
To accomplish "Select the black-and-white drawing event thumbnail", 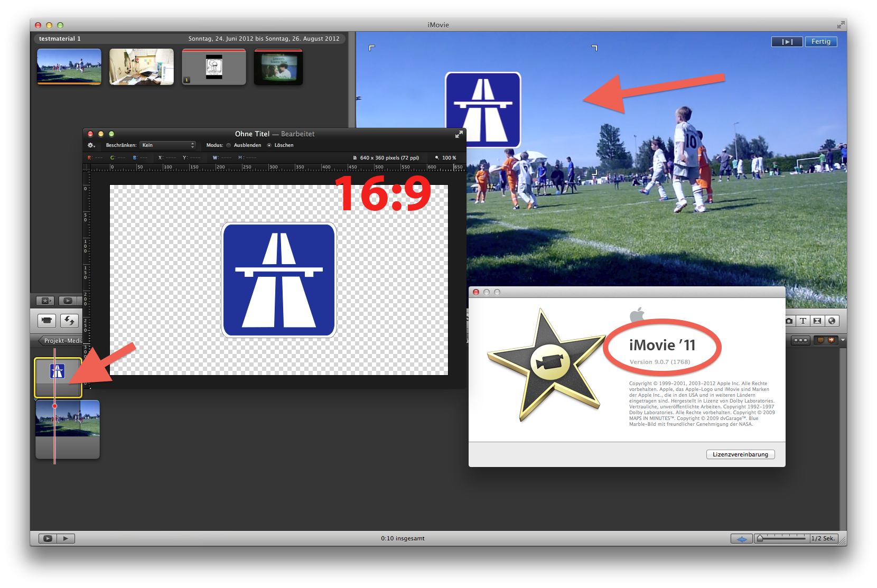I will (214, 67).
